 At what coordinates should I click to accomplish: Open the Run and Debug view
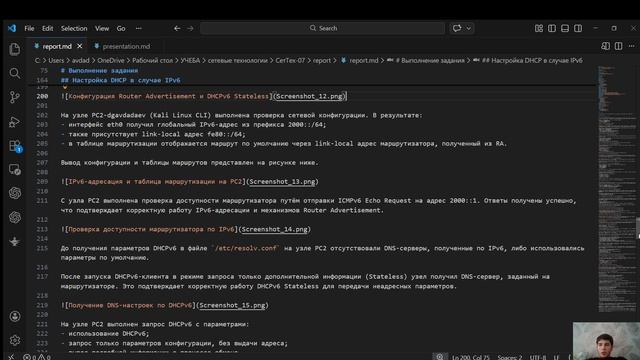tap(15, 122)
